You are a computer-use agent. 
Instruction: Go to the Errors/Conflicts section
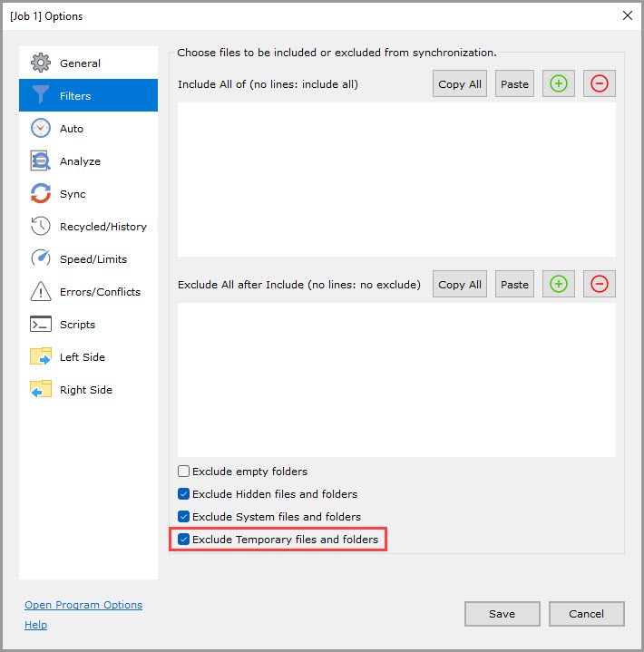coord(100,292)
